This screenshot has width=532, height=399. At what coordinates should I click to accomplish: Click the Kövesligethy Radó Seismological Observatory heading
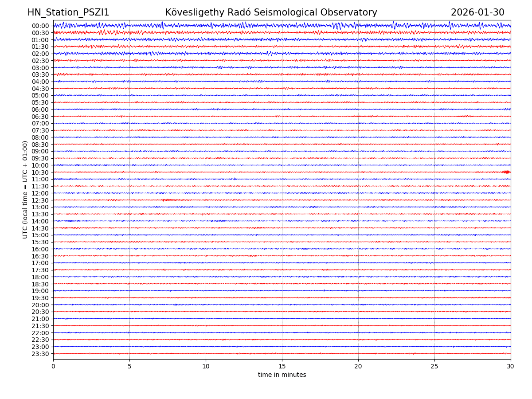tap(271, 13)
